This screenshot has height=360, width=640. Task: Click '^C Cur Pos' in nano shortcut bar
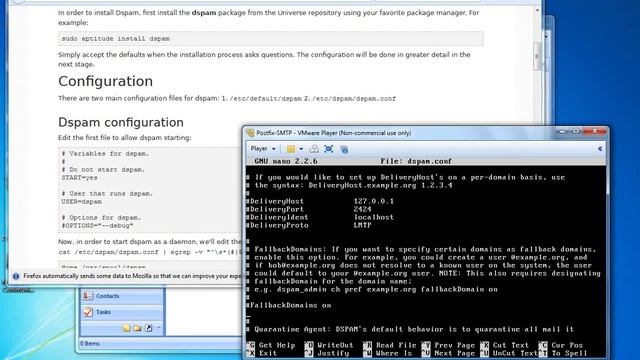[561, 345]
